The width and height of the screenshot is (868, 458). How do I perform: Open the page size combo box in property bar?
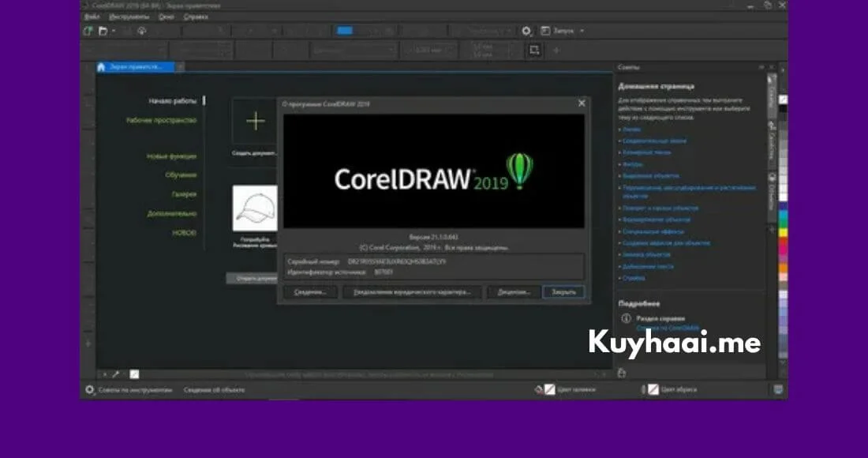[124, 51]
